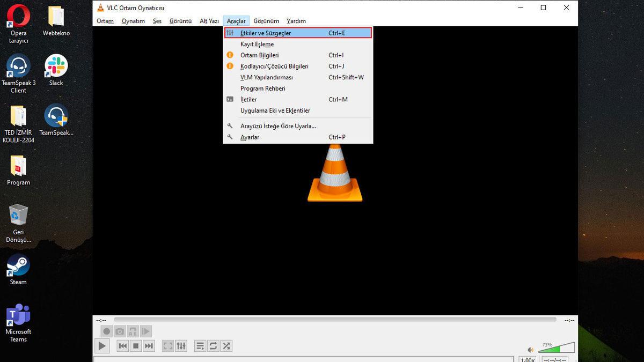
Task: Open Ayarlar from the Araçlar menu
Action: click(251, 137)
